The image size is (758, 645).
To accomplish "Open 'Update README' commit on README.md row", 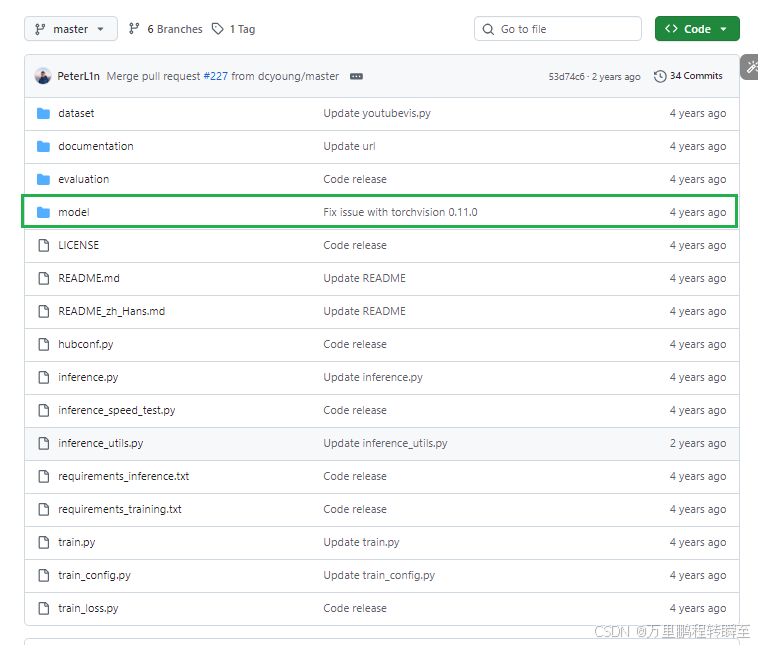I will [x=364, y=278].
